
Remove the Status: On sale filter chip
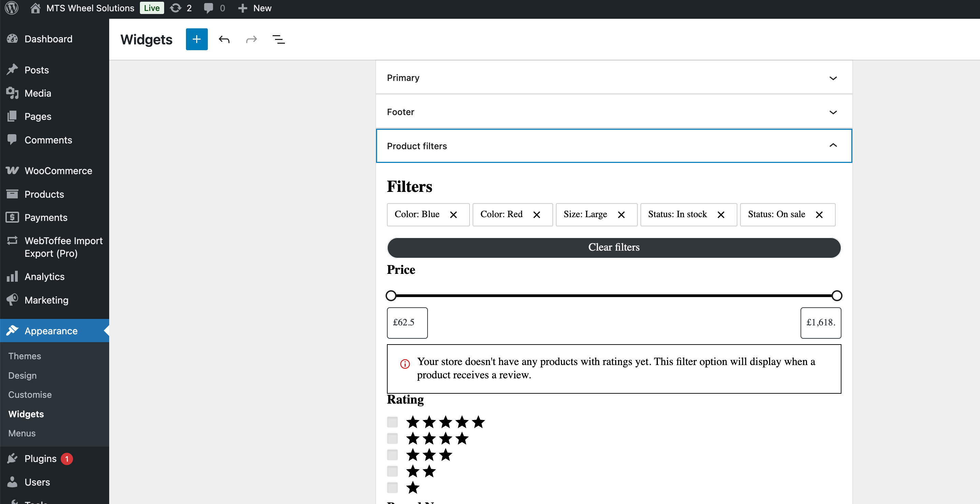tap(819, 215)
